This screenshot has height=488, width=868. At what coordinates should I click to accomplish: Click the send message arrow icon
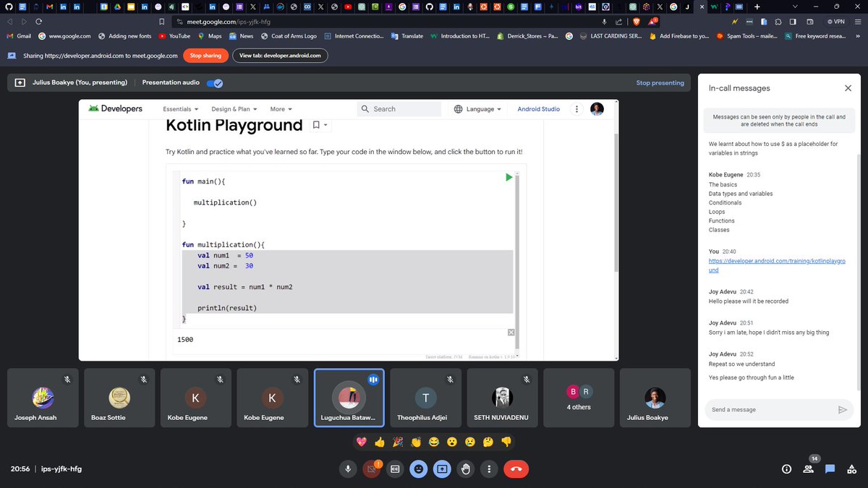(x=842, y=409)
